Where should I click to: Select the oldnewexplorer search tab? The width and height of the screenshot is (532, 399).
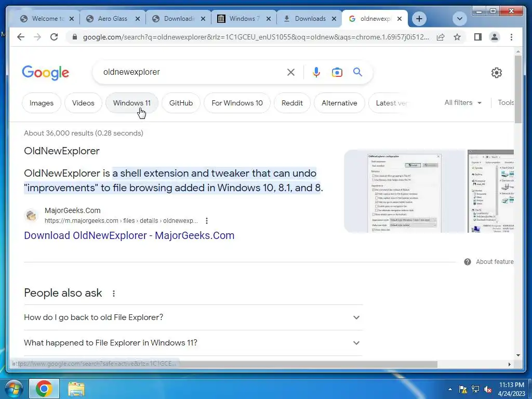[375, 19]
